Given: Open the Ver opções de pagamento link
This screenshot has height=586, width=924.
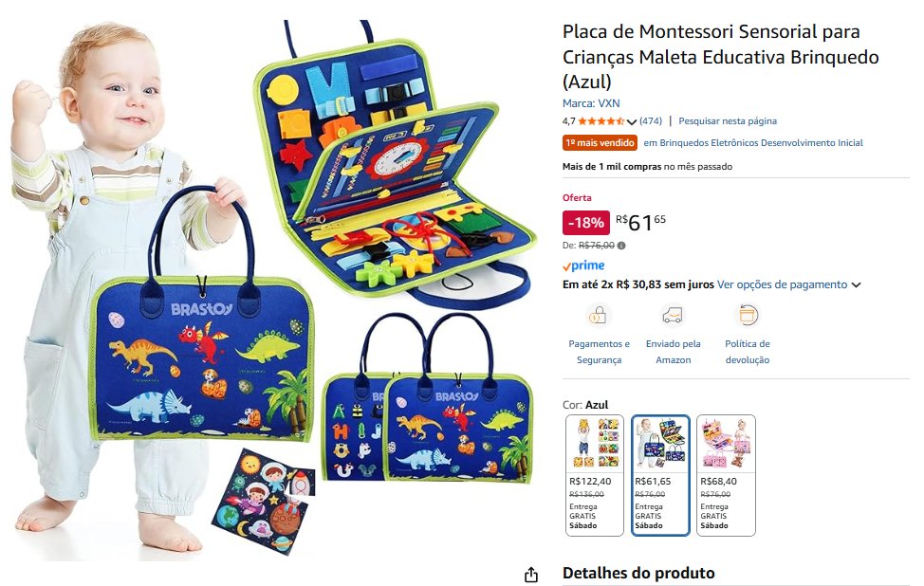Looking at the screenshot, I should 782,284.
